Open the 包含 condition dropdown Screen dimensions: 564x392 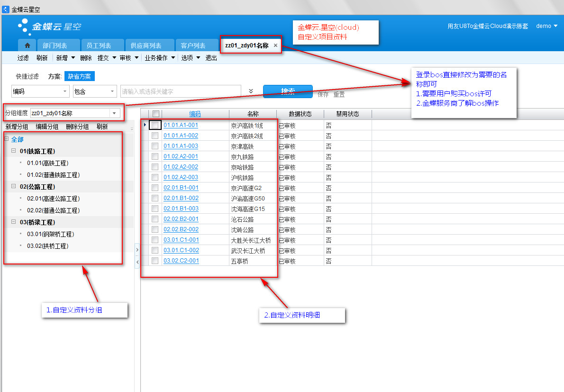tap(112, 91)
